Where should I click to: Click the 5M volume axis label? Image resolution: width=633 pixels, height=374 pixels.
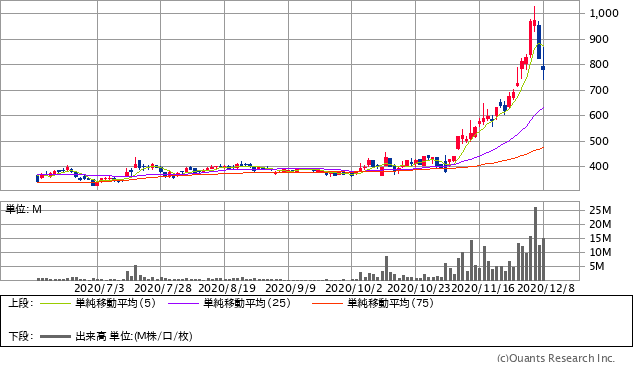tap(597, 266)
